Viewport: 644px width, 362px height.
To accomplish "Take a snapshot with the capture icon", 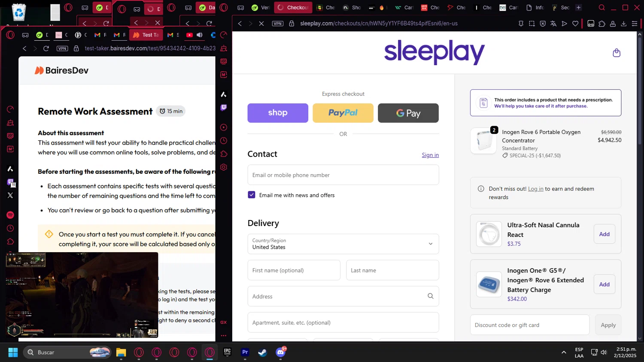I will tap(532, 24).
